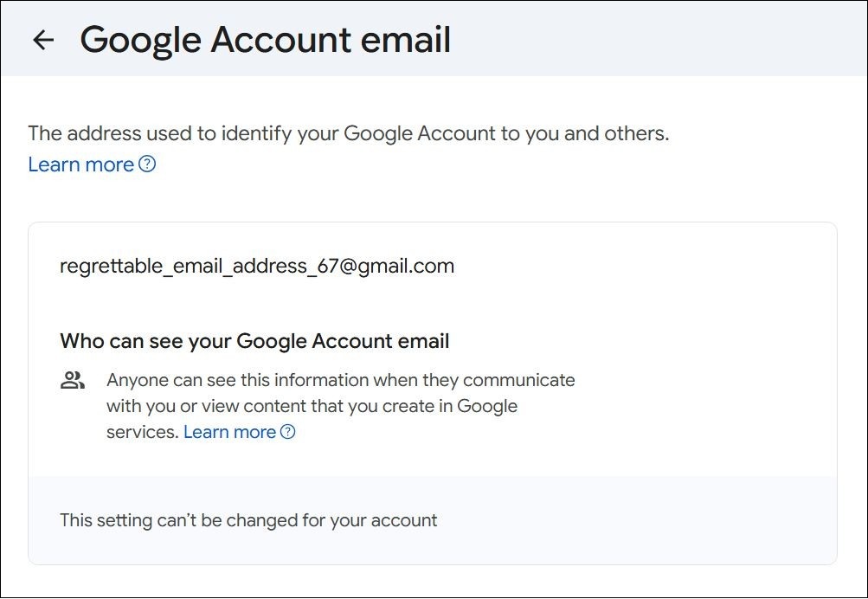
Task: Click the "Who can see your Google Account email" heading
Action: [x=254, y=341]
